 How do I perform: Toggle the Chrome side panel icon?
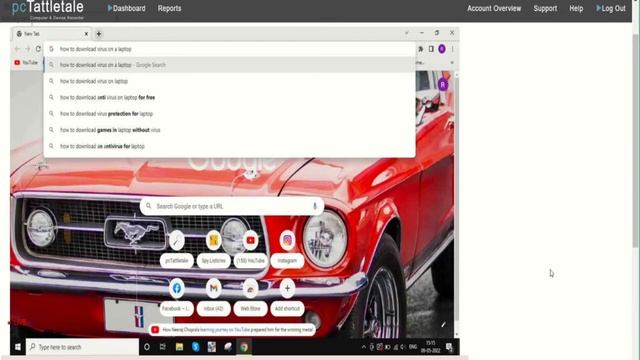[x=431, y=49]
